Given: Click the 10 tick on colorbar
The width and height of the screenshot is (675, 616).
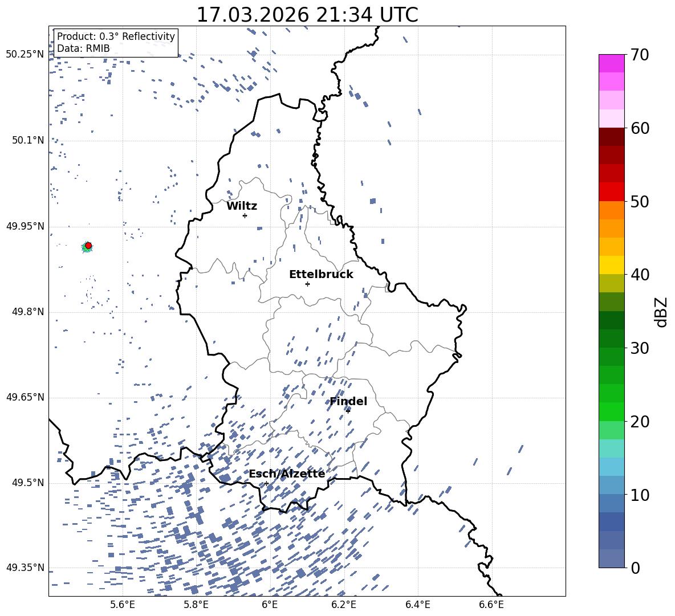Looking at the screenshot, I should (x=640, y=495).
